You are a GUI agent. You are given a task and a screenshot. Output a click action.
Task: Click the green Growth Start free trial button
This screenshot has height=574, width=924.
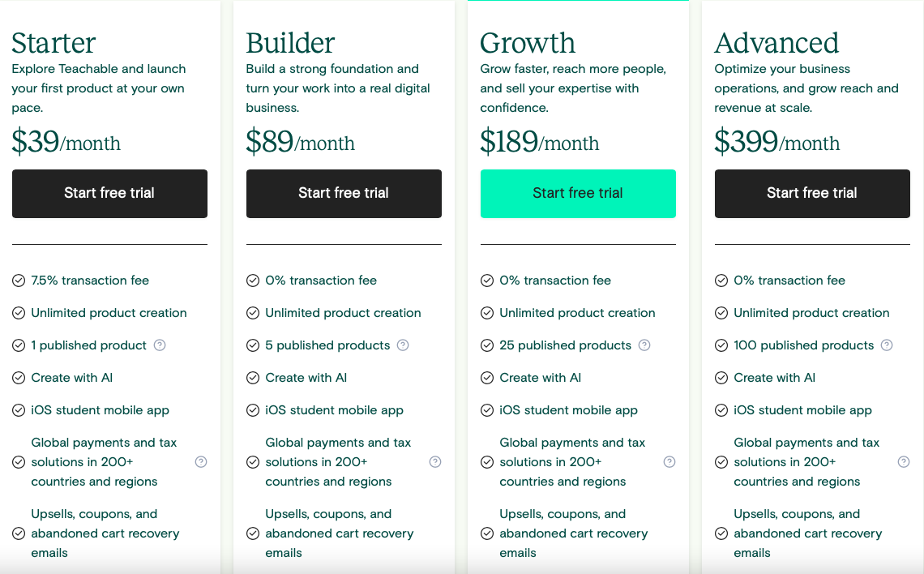578,194
